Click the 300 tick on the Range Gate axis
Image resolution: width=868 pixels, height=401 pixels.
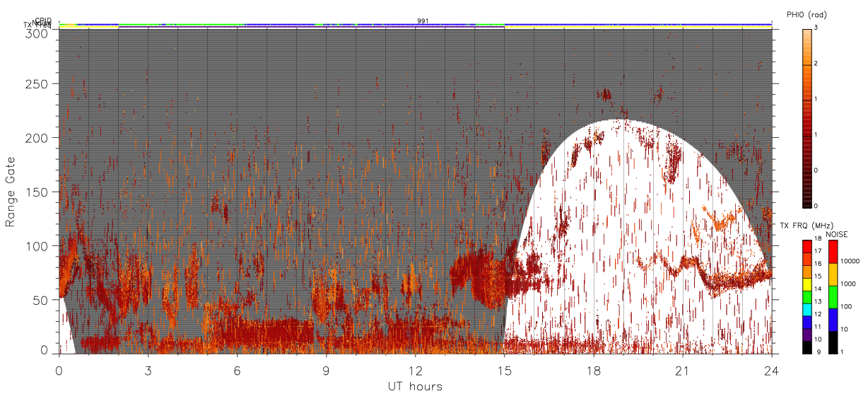point(37,33)
